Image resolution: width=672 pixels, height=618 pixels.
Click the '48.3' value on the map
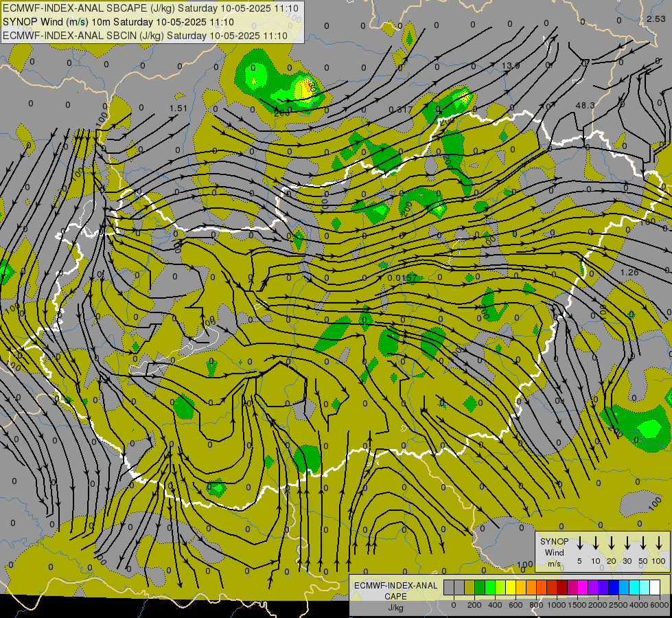(585, 105)
